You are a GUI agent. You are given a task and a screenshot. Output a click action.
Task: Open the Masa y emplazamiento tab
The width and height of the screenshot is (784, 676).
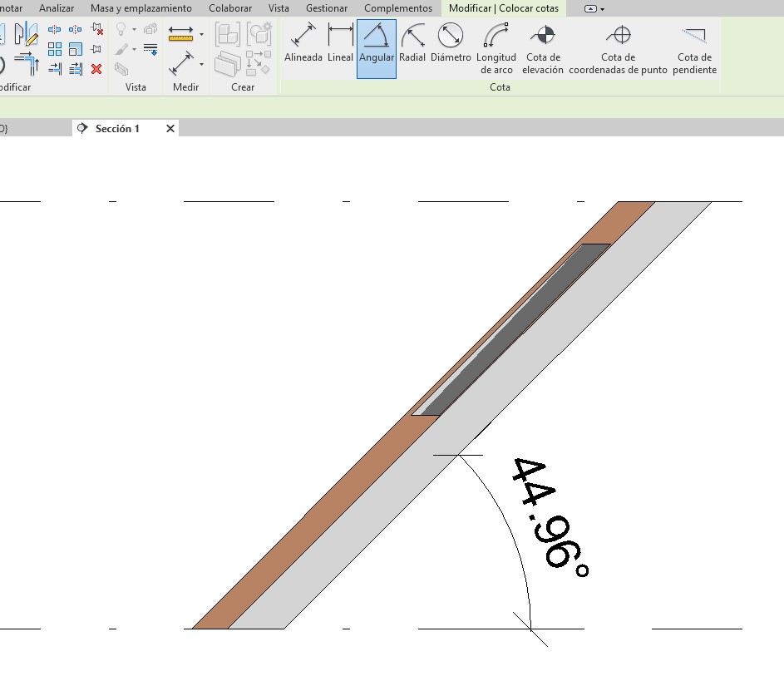[x=141, y=8]
